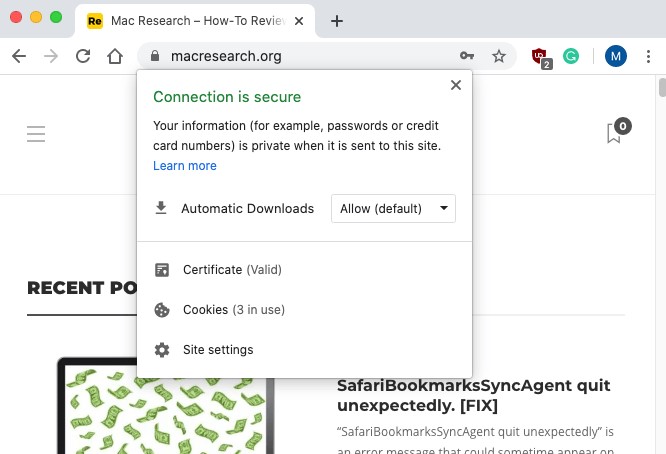This screenshot has height=454, width=666.
Task: Click the lock icon in address bar
Action: (154, 56)
